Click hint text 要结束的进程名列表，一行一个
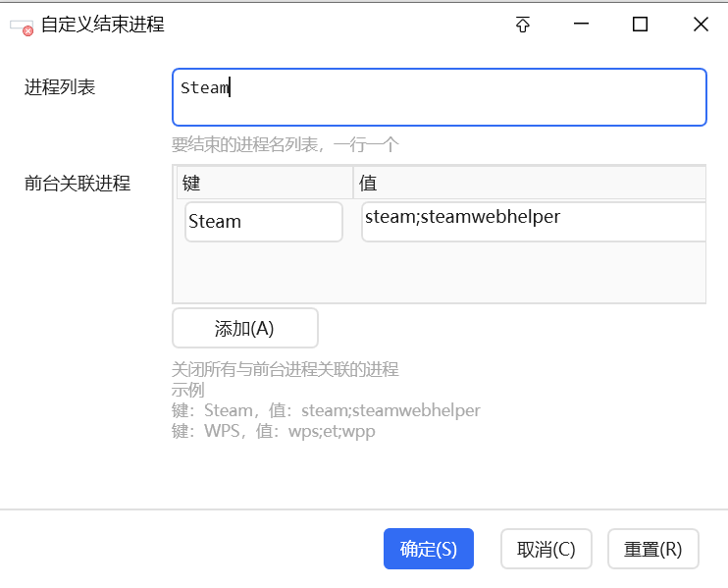This screenshot has width=728, height=588. point(286,144)
